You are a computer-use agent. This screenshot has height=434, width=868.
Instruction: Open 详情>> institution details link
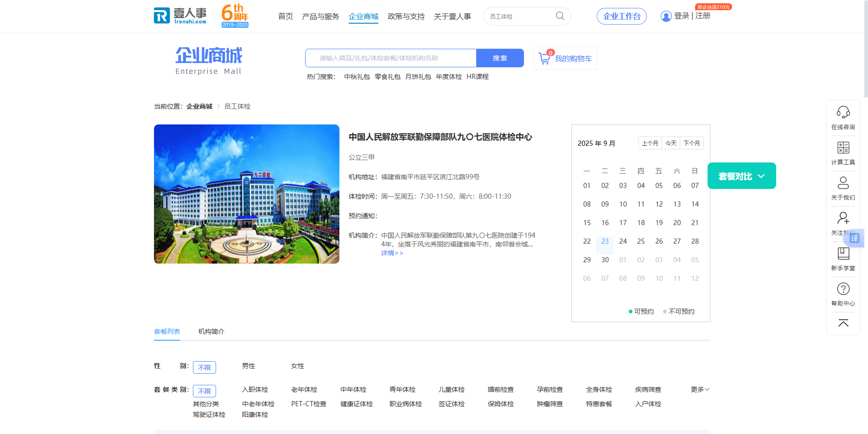point(392,253)
